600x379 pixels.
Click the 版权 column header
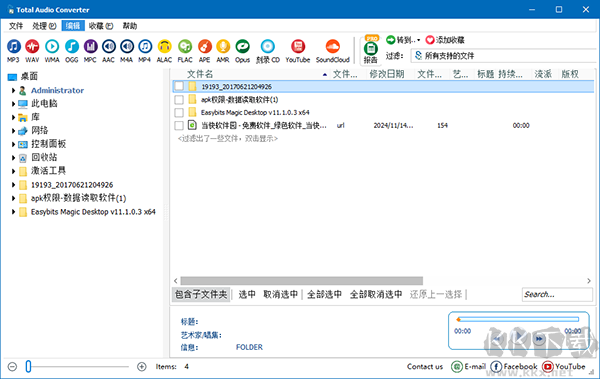click(570, 74)
